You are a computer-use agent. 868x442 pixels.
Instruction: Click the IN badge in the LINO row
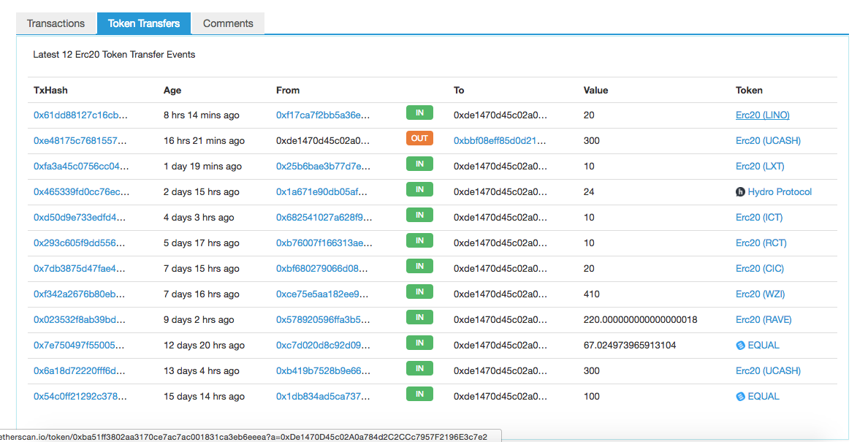point(419,113)
